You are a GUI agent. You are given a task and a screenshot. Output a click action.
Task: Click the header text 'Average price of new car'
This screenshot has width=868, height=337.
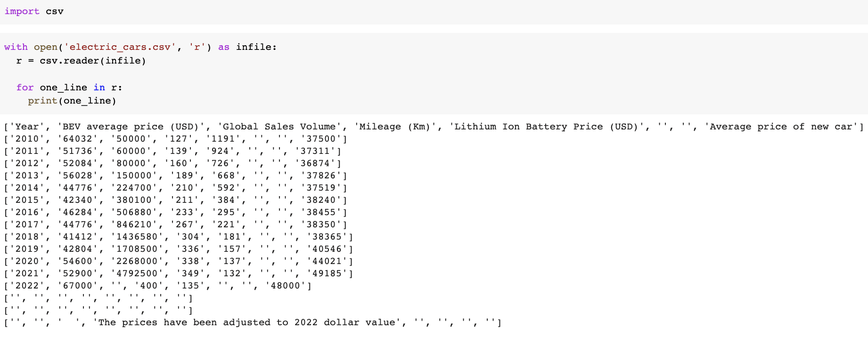point(781,127)
